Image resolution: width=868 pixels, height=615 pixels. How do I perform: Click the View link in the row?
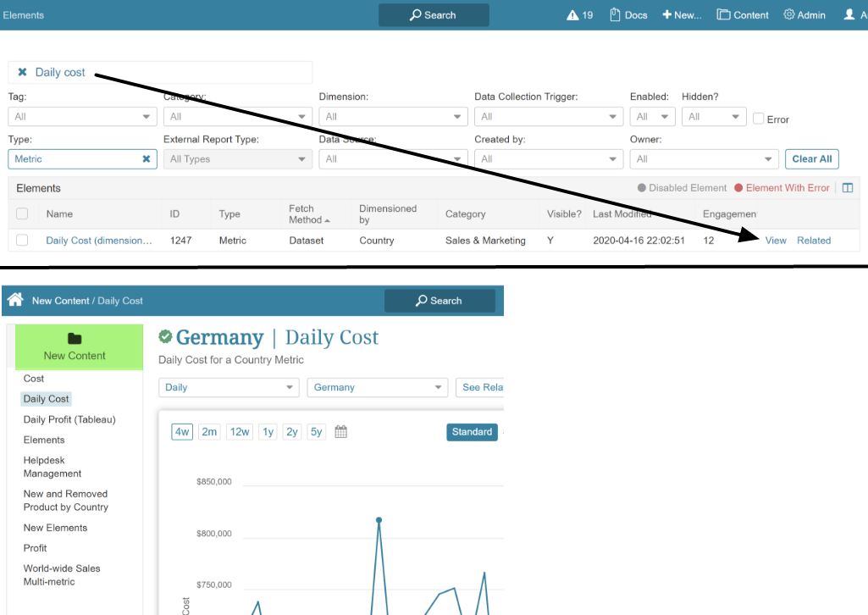tap(776, 241)
